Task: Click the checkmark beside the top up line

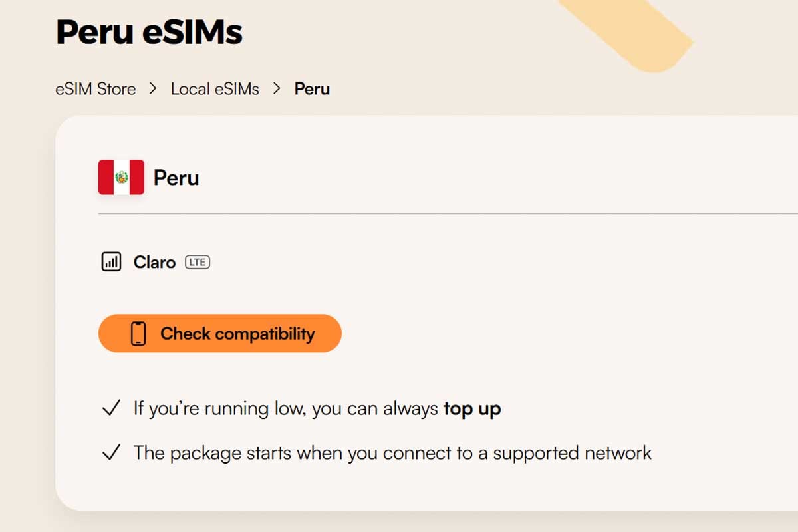Action: (x=111, y=408)
